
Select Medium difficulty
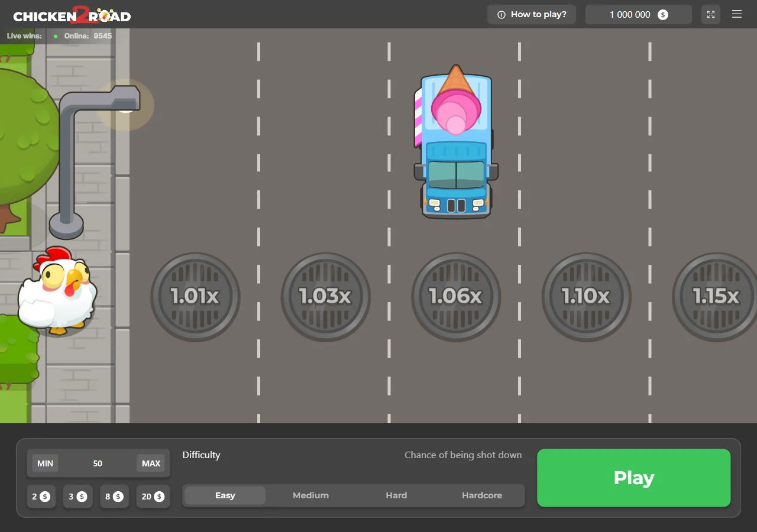[310, 495]
